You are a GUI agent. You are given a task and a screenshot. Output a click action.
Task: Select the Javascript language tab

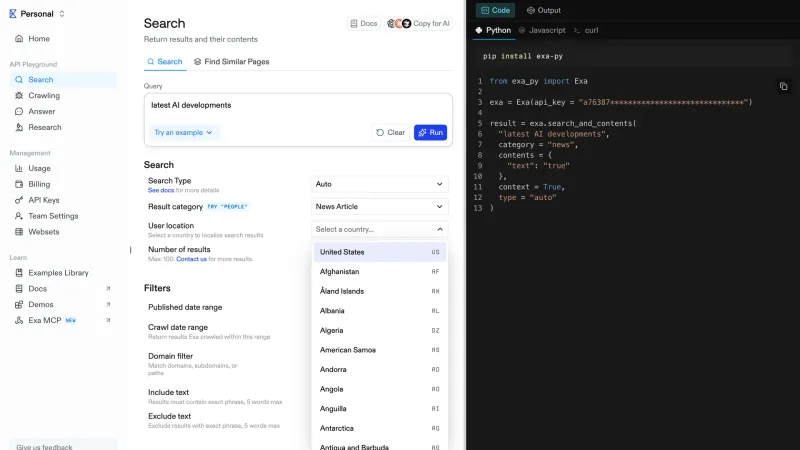click(542, 31)
